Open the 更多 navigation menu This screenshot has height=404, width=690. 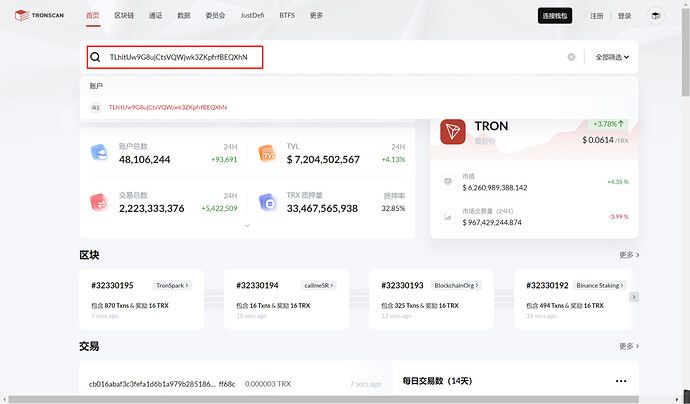316,15
